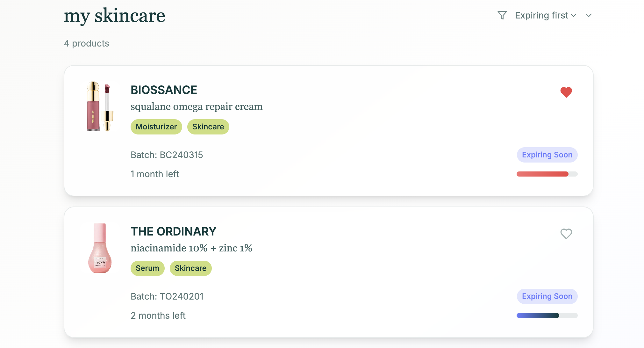644x348 pixels.
Task: Open the Expiring first sort dropdown
Action: coord(546,15)
